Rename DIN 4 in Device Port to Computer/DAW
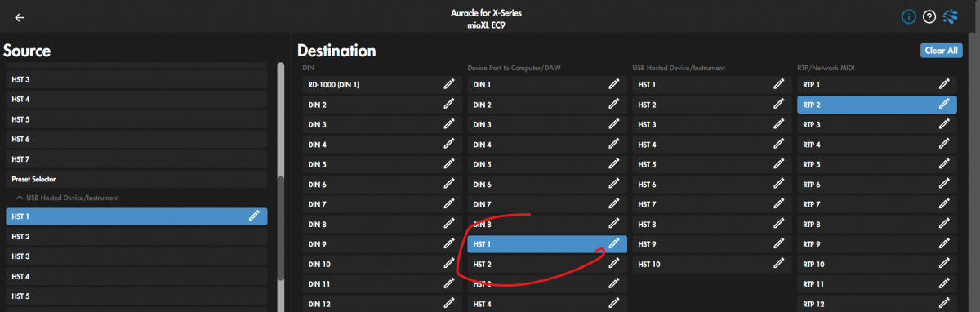Screen dimensions: 980x312 tap(614, 145)
